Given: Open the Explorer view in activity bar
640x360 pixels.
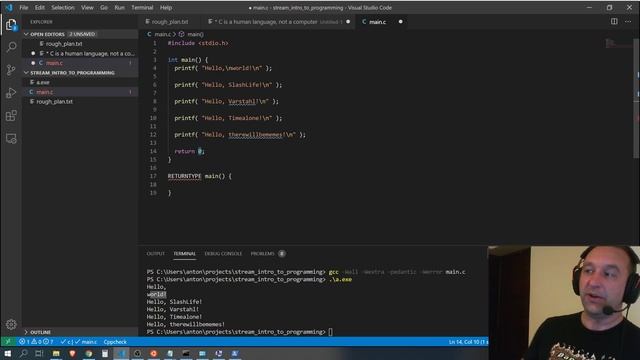Looking at the screenshot, I should [x=11, y=25].
